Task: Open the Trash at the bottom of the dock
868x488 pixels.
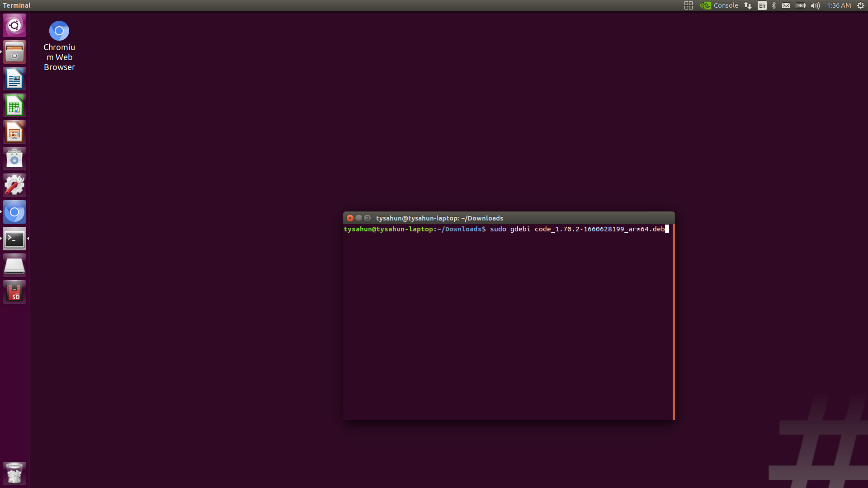Action: pos(14,473)
